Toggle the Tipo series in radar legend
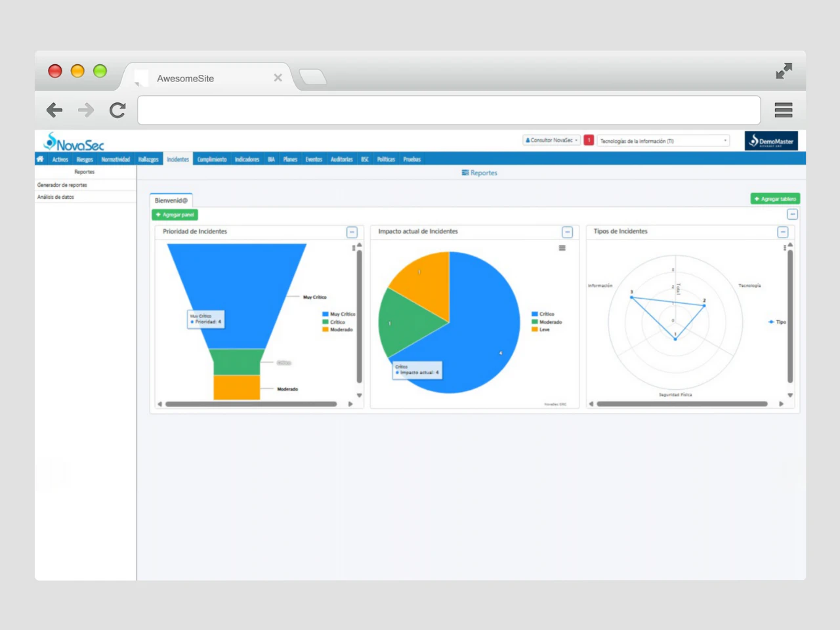The width and height of the screenshot is (840, 630). [777, 322]
